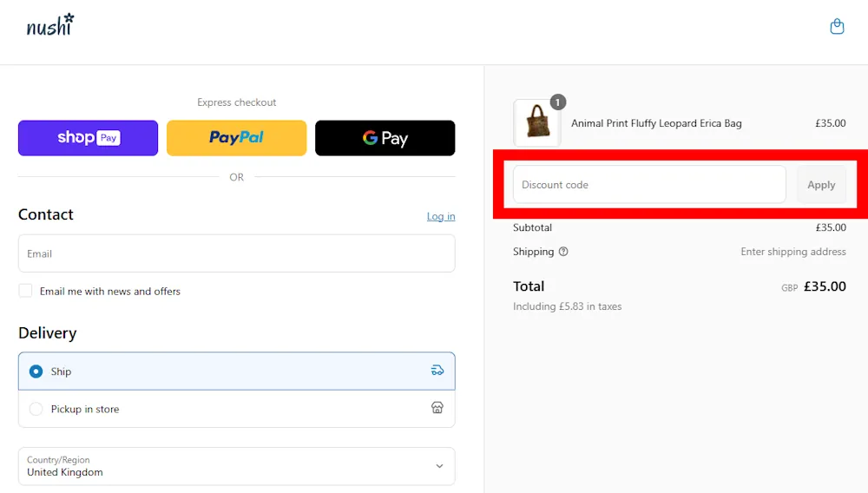868x493 pixels.
Task: Open the Country/Region dropdown
Action: (x=237, y=466)
